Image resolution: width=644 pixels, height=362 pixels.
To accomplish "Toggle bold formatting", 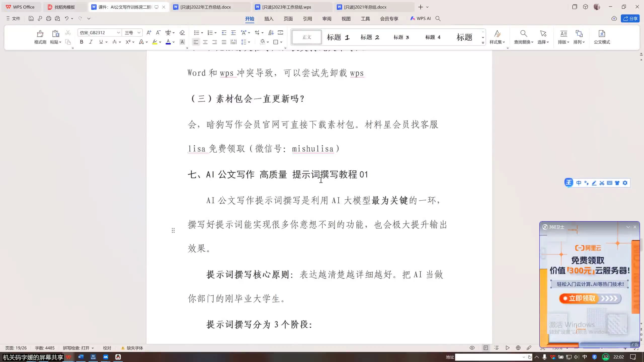I will point(82,42).
